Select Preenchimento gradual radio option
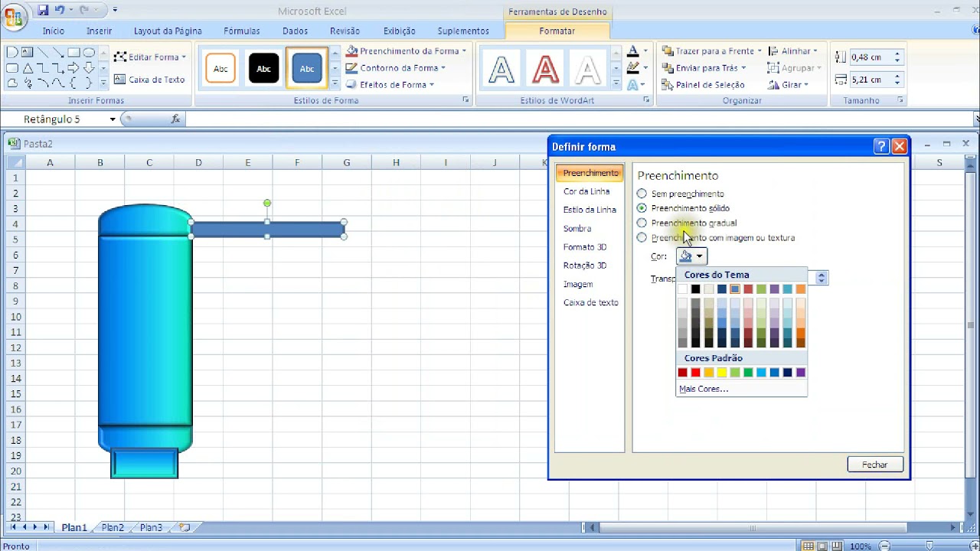This screenshot has width=980, height=551. (642, 223)
